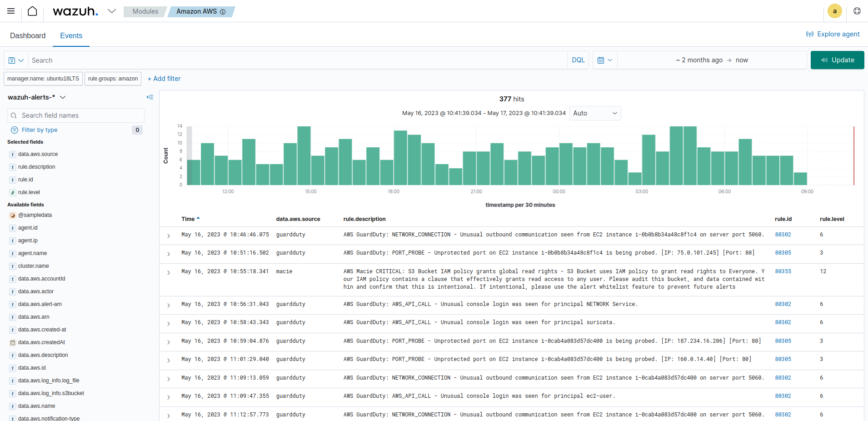The width and height of the screenshot is (868, 421).
Task: Click the rule.description column header
Action: [x=364, y=219]
